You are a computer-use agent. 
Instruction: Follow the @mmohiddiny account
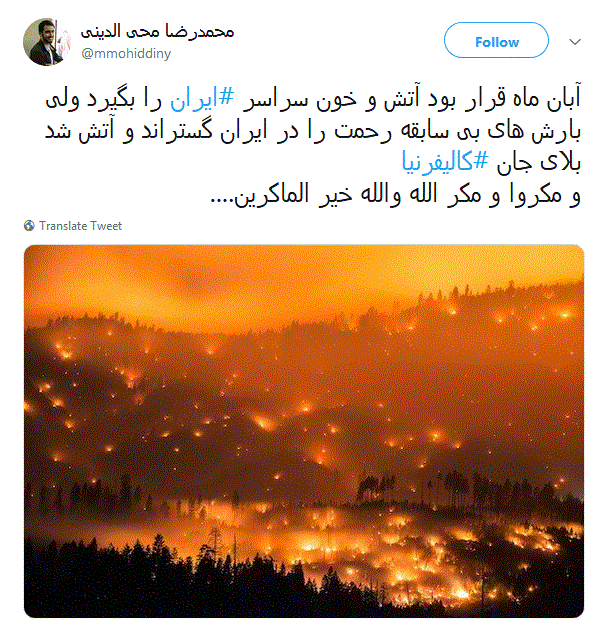pyautogui.click(x=496, y=41)
